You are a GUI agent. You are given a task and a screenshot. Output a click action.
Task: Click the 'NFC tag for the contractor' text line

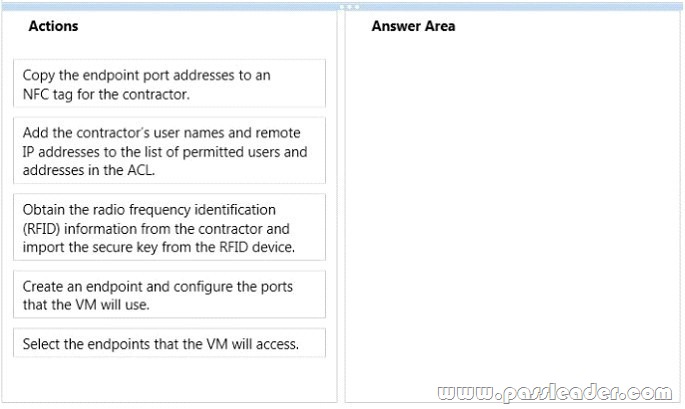point(106,94)
